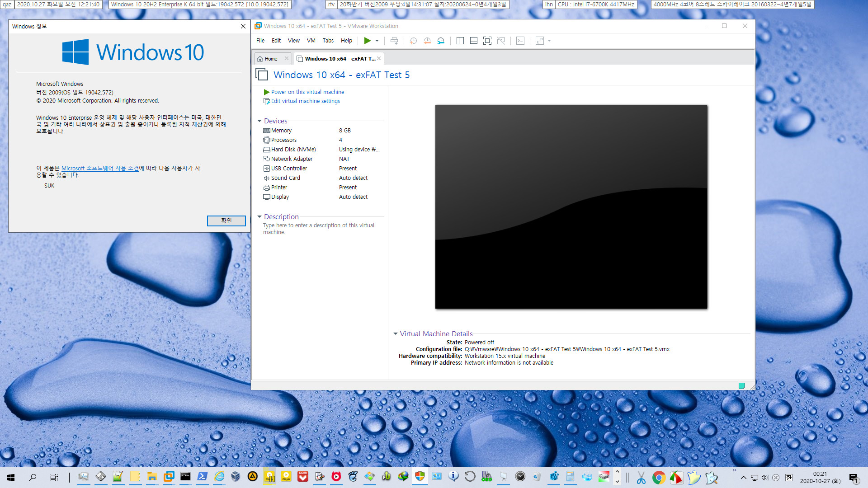Close the Home tab
The width and height of the screenshot is (868, 488).
pos(287,58)
